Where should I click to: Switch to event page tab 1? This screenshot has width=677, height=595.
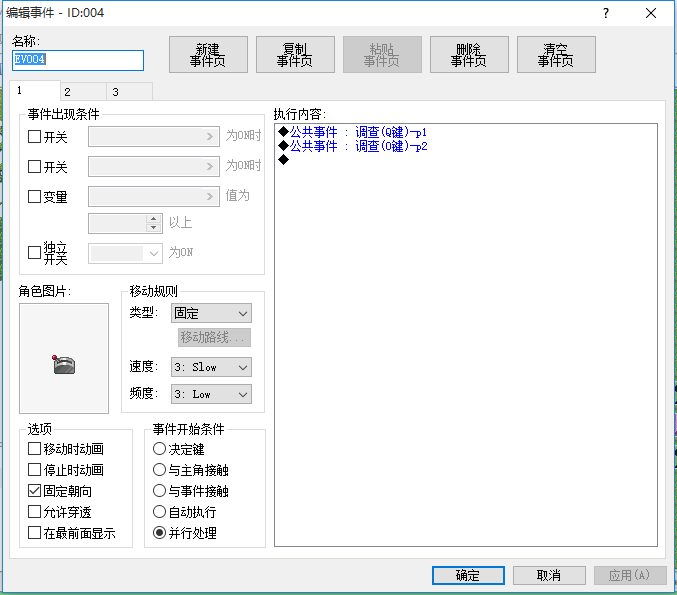point(35,91)
